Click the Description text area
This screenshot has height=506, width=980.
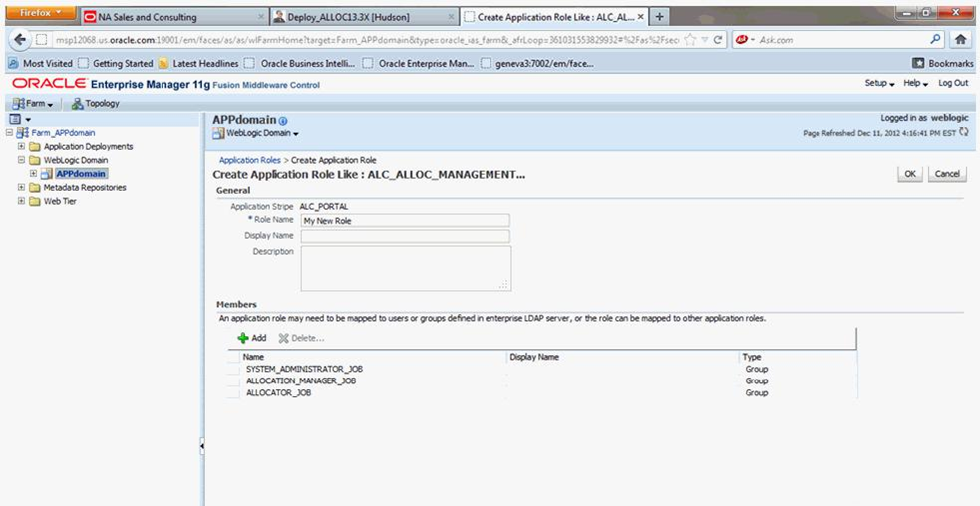pos(406,268)
